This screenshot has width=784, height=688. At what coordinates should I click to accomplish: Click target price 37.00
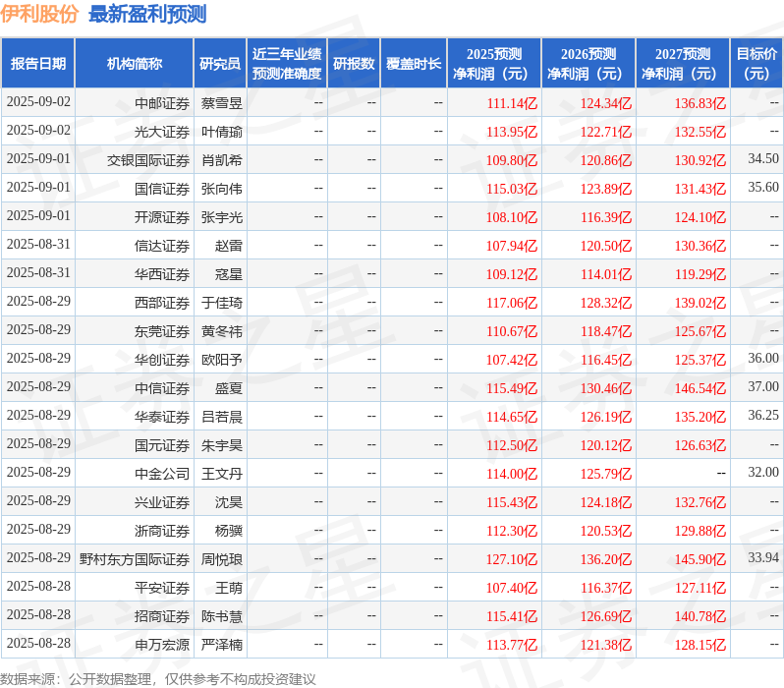(x=763, y=387)
